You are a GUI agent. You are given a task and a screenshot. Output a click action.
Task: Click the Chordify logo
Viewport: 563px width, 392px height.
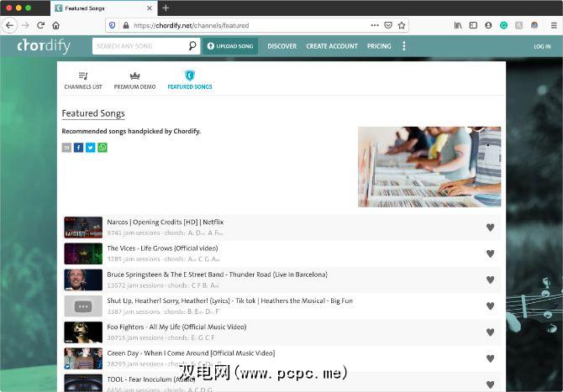(x=44, y=46)
